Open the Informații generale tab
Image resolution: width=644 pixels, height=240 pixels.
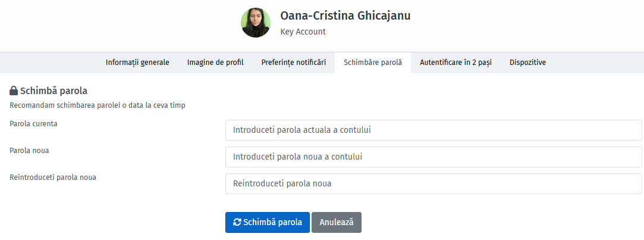[x=137, y=63]
